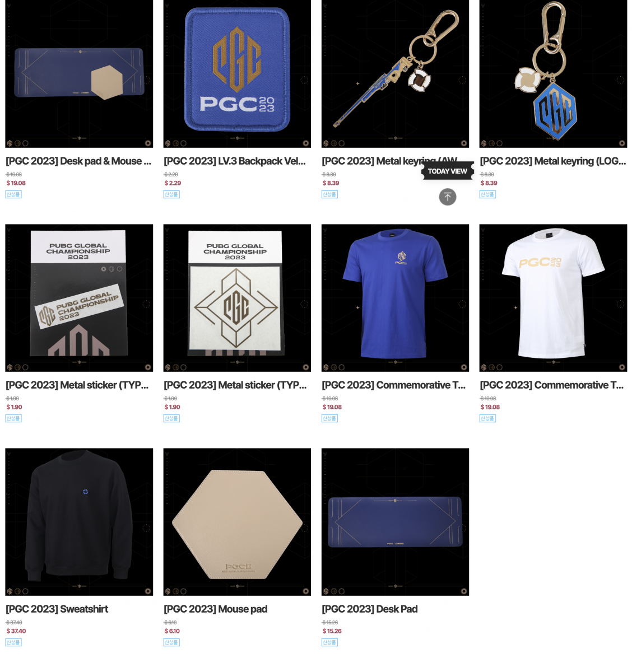Open the PGC 2023 Sweatshirt thumbnail
632x672 pixels.
[79, 522]
